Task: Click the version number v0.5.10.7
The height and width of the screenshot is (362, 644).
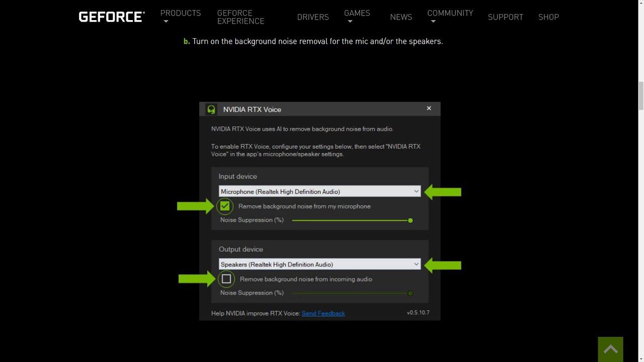Action: point(418,313)
